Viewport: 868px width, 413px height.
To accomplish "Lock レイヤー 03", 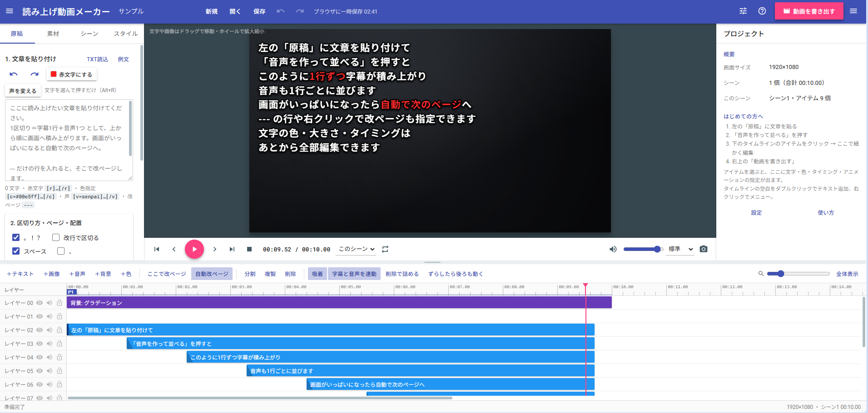I will click(60, 344).
